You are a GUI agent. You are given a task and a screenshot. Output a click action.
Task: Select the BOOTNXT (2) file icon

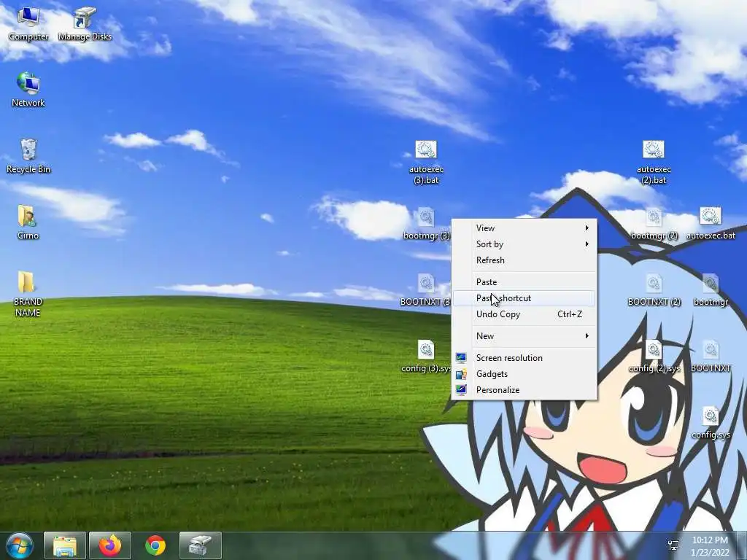tap(654, 289)
